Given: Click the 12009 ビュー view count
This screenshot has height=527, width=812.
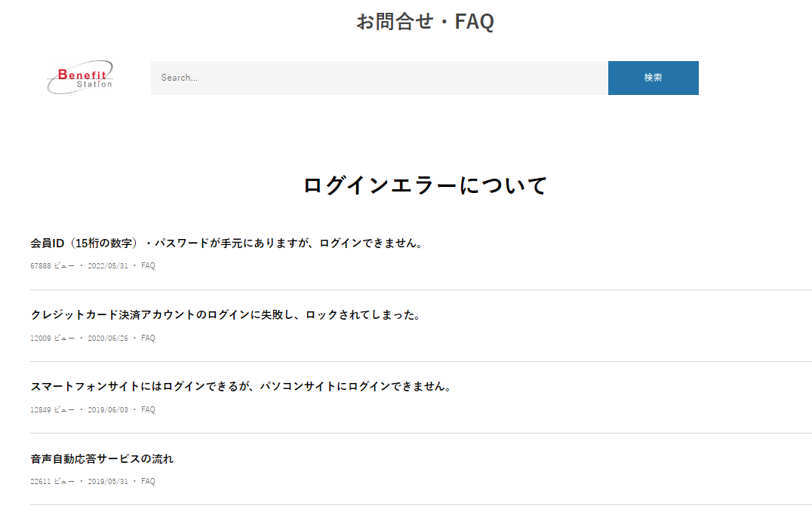Looking at the screenshot, I should click(x=52, y=339).
